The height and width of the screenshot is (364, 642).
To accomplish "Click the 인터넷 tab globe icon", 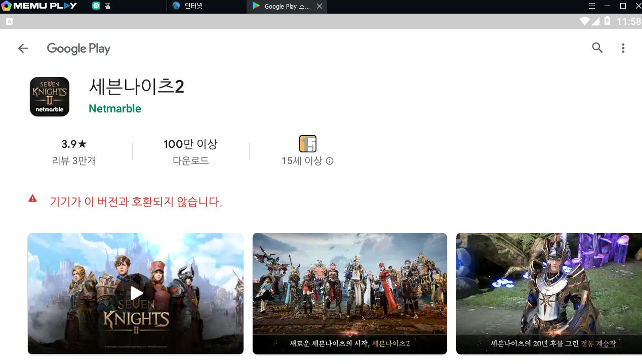I will [x=176, y=6].
